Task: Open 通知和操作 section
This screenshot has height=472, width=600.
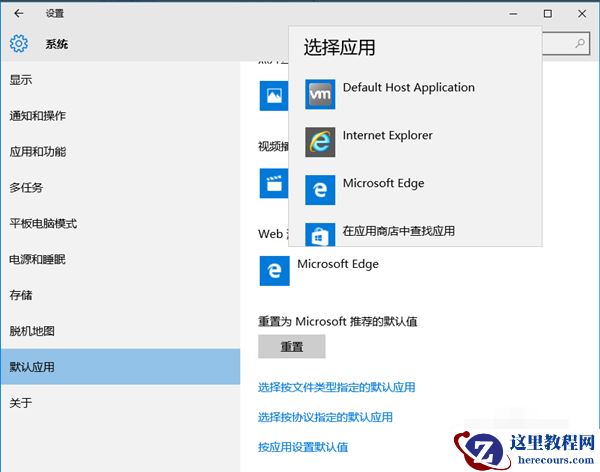Action: tap(120, 116)
